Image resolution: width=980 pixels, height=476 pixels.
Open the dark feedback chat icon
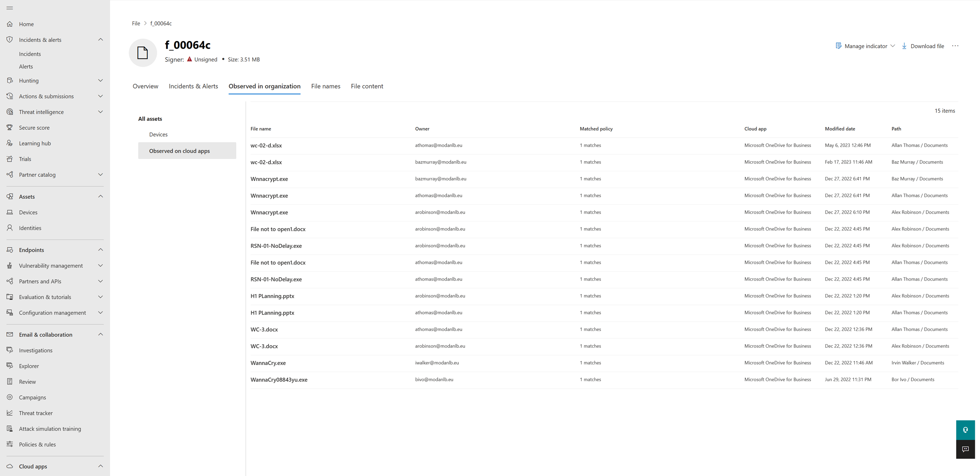coord(965,449)
